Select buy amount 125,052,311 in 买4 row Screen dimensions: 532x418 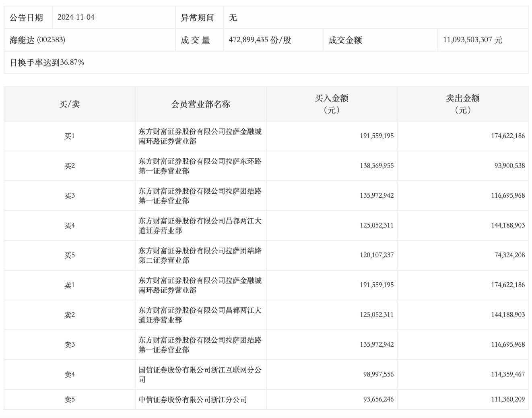pyautogui.click(x=377, y=226)
